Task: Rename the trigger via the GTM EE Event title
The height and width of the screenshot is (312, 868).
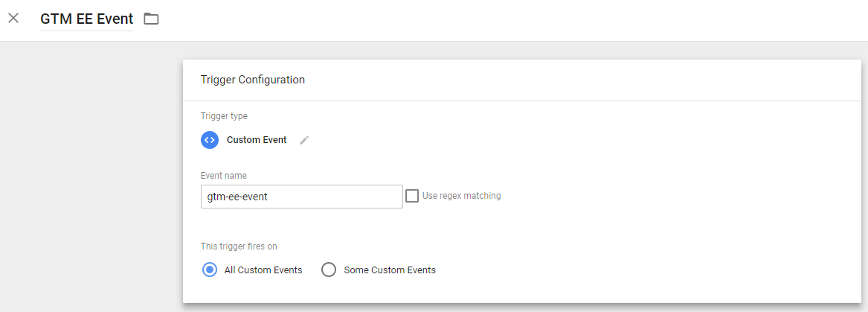Action: click(86, 19)
